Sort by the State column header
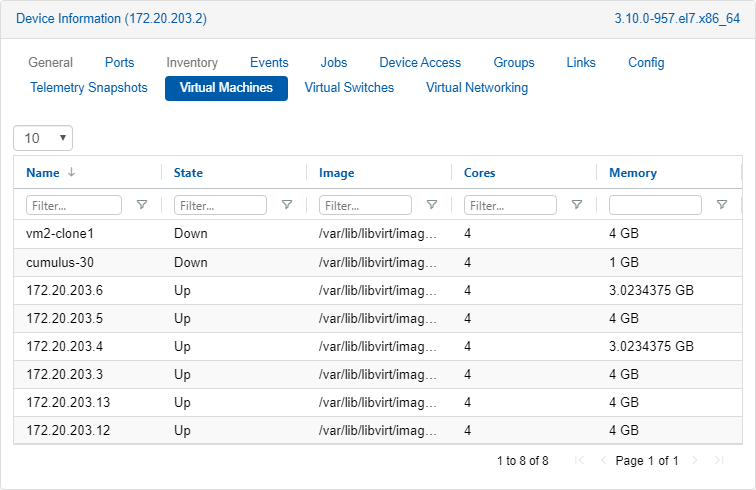This screenshot has height=490, width=756. (188, 173)
